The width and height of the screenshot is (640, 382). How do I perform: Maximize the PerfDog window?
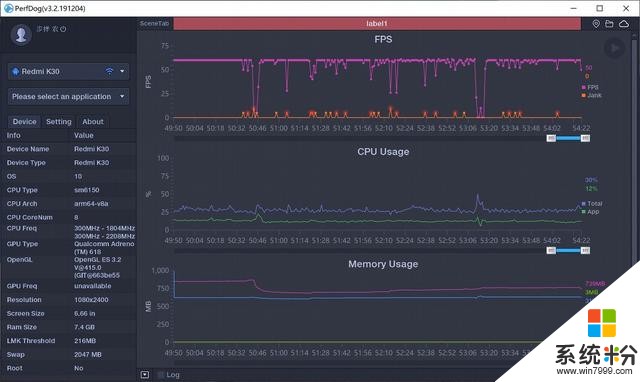[x=599, y=8]
